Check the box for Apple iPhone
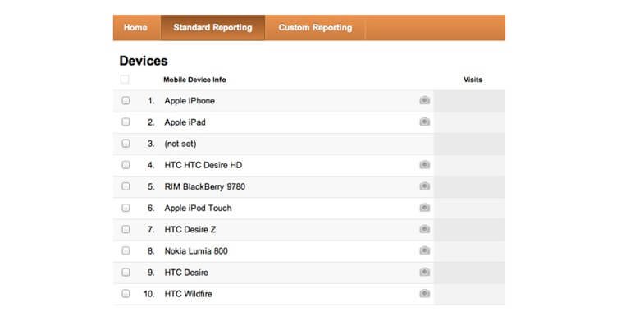Screen dimensions: 644x321 click(x=126, y=101)
